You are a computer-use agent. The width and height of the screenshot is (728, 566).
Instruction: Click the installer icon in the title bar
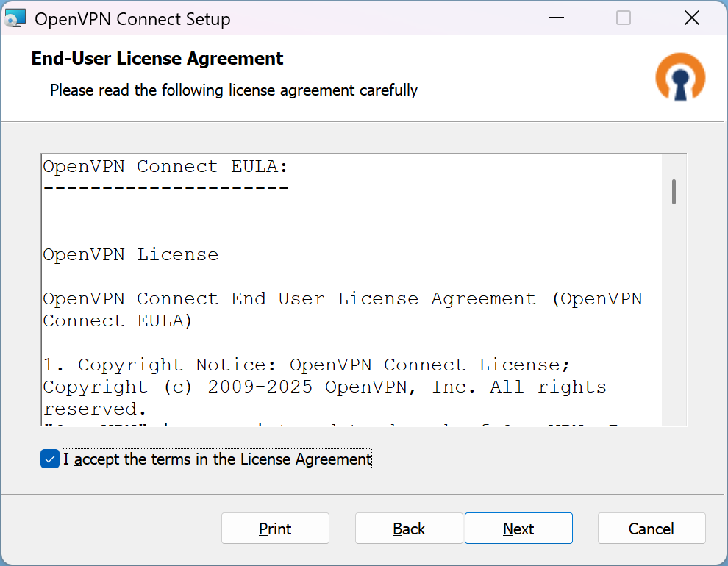[15, 18]
